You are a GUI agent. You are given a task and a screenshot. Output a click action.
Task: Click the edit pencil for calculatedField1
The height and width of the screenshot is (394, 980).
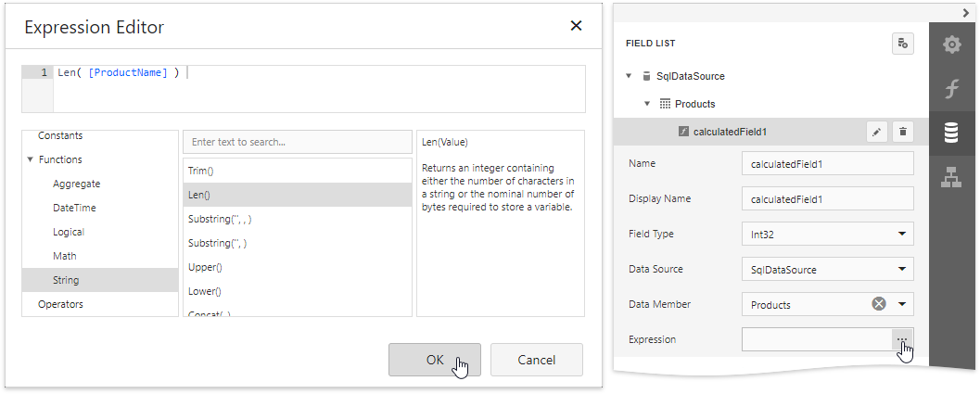(x=877, y=133)
